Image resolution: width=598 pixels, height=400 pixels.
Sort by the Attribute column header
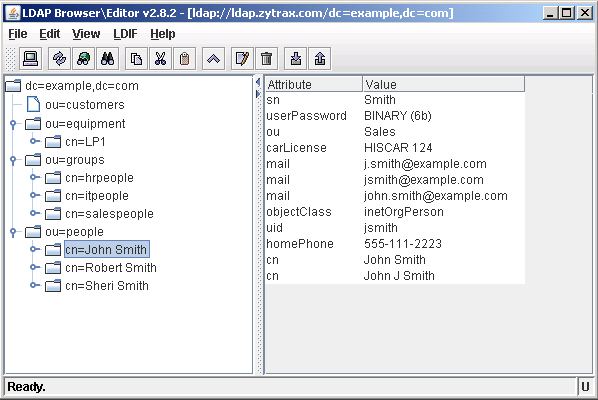[314, 84]
